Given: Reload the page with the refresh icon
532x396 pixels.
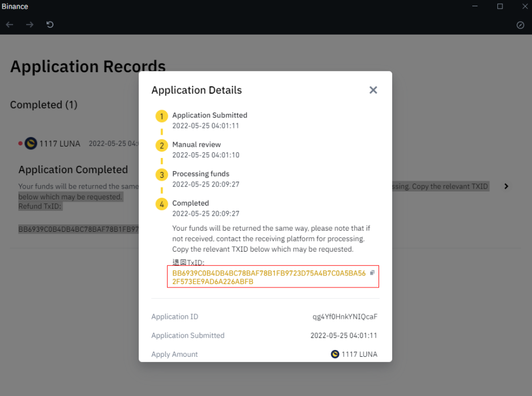Looking at the screenshot, I should (50, 24).
